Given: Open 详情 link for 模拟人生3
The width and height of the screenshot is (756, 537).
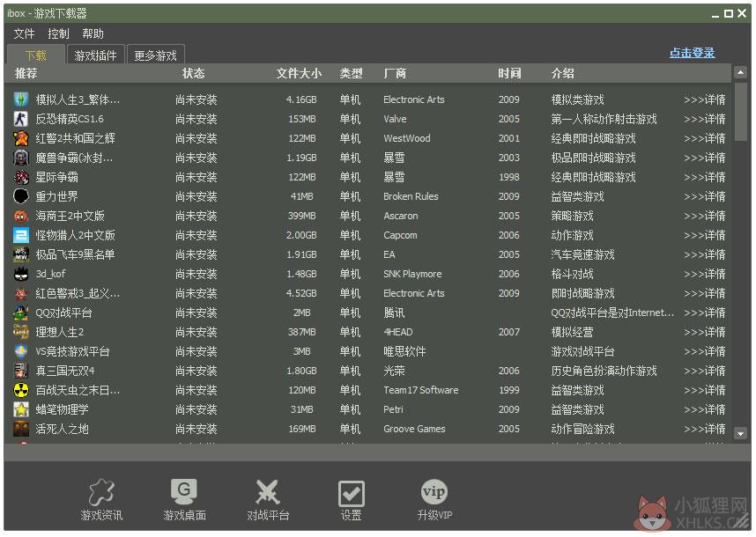Looking at the screenshot, I should 704,99.
